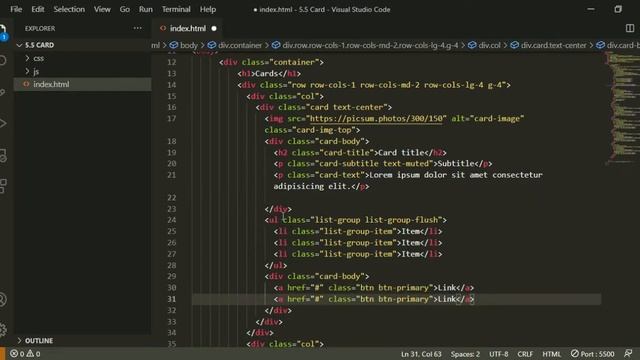Click the Port : 5500 Live Server indicator
Viewport: 640px width, 360px height.
click(592, 353)
